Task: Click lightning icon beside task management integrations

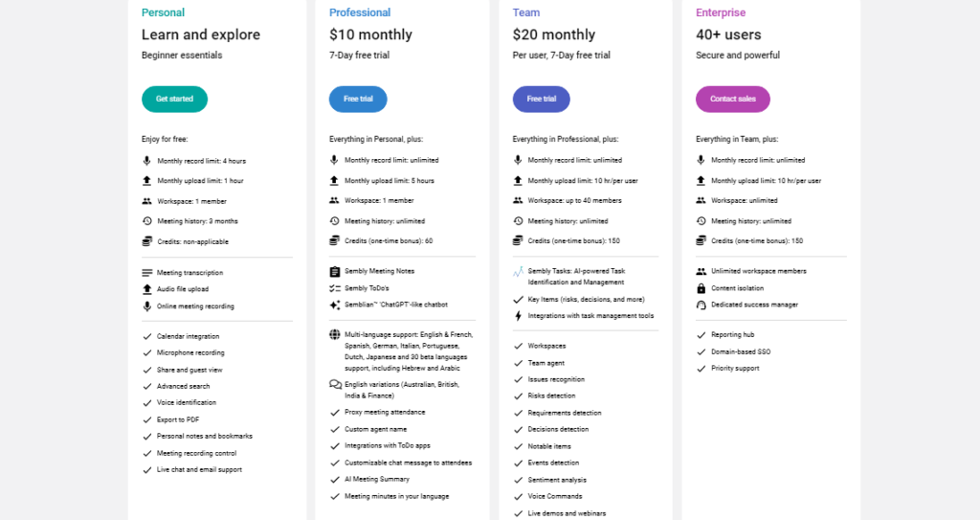Action: (x=518, y=316)
